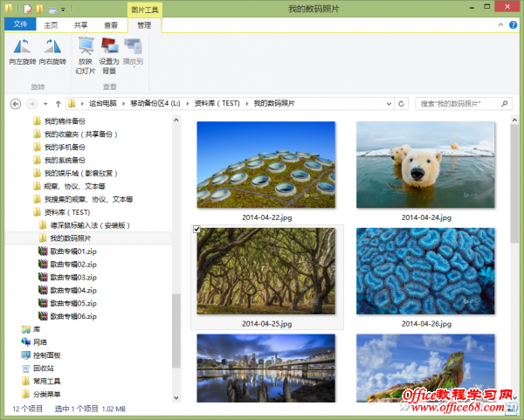This screenshot has width=524, height=420.
Task: Open the quick access toolbar customize dropdown
Action: (x=63, y=10)
